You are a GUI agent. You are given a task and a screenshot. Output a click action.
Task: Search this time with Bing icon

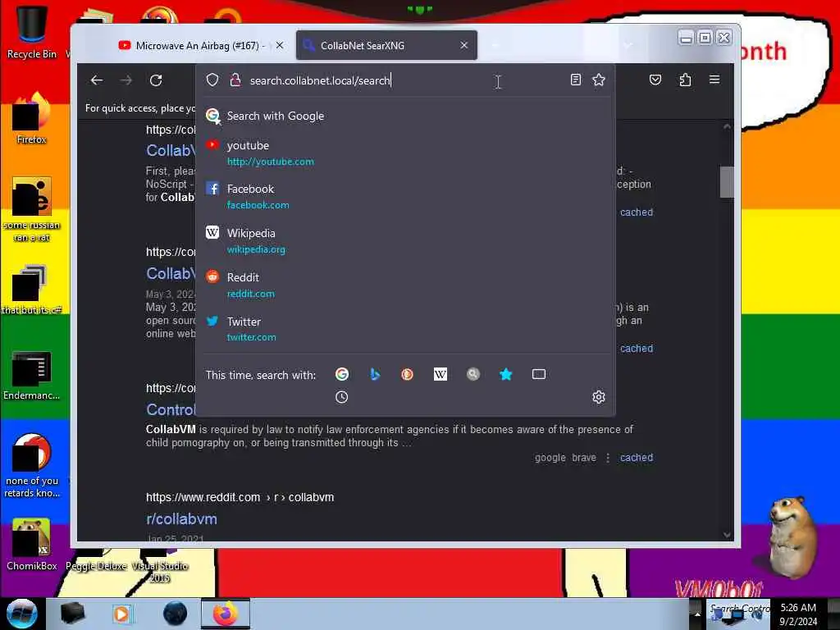(375, 374)
